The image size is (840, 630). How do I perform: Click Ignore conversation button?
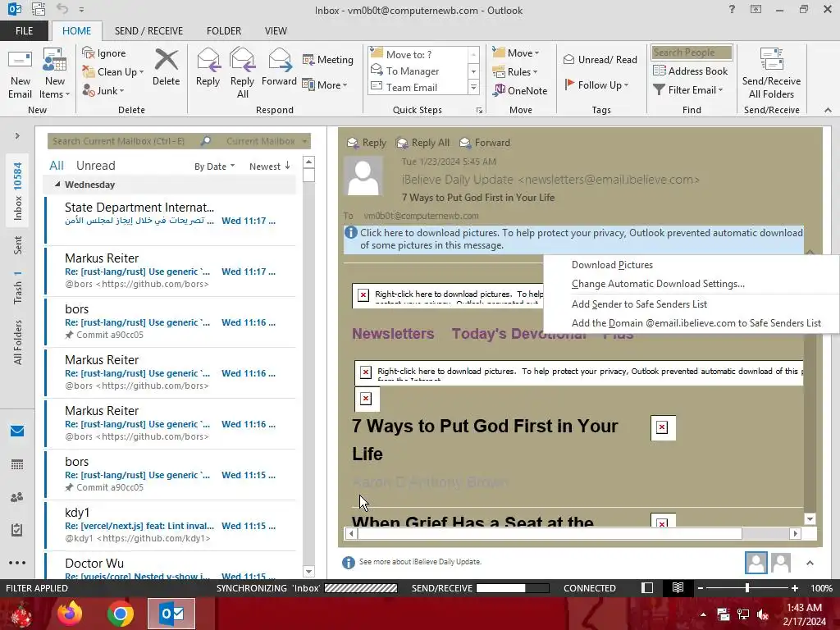104,53
